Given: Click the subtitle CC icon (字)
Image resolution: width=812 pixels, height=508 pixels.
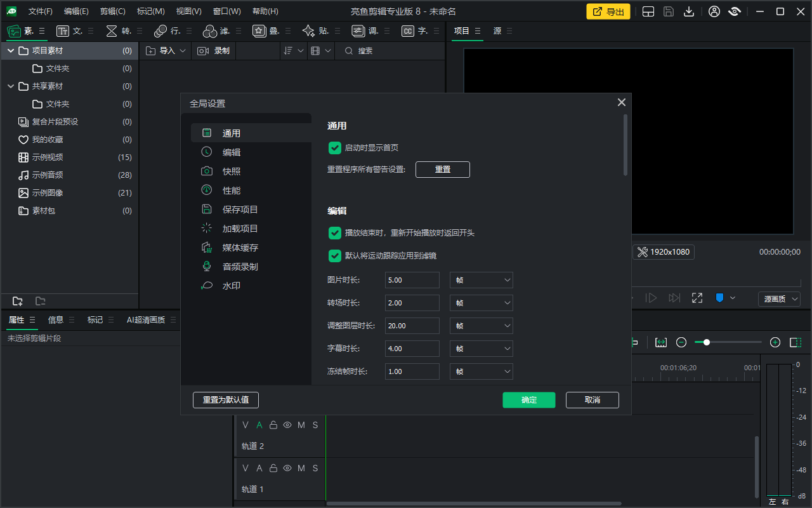Looking at the screenshot, I should click(x=408, y=31).
